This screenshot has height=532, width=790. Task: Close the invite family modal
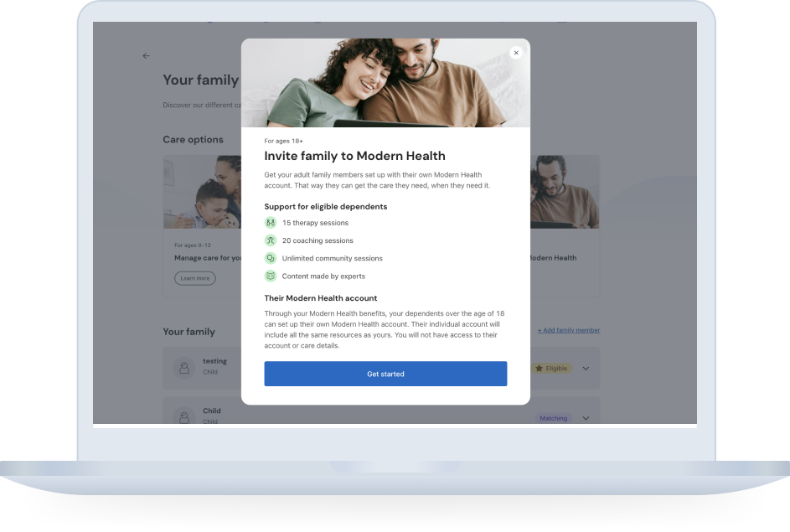pos(516,53)
